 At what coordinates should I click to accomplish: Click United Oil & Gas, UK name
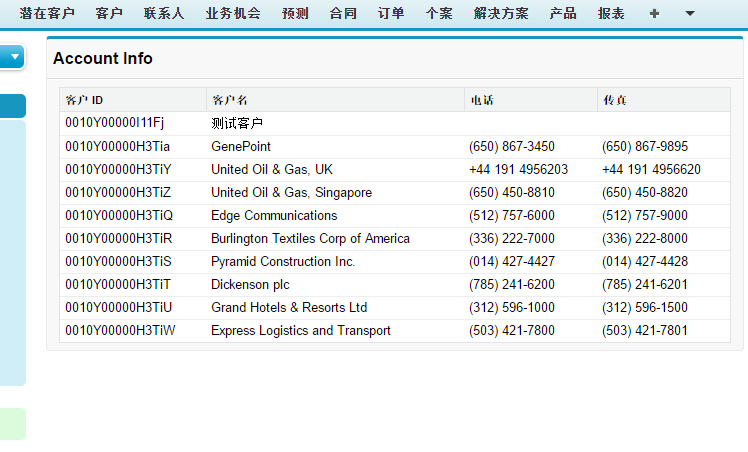coord(272,169)
